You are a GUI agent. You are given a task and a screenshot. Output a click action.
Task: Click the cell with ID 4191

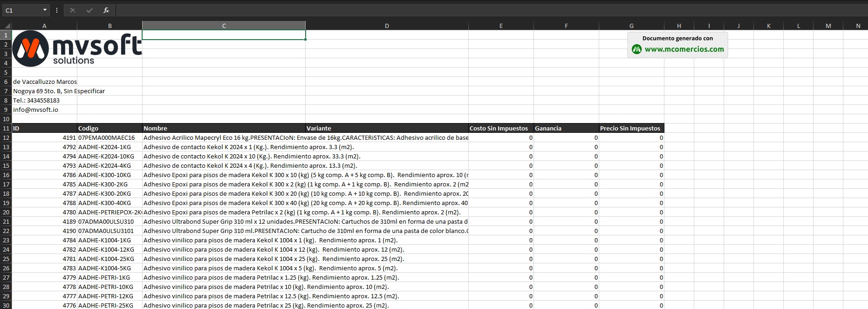coord(44,137)
